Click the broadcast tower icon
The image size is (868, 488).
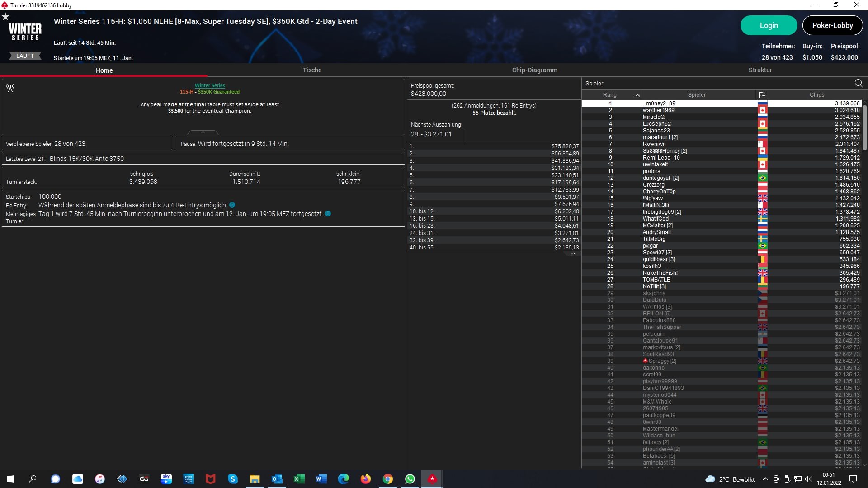pyautogui.click(x=10, y=88)
